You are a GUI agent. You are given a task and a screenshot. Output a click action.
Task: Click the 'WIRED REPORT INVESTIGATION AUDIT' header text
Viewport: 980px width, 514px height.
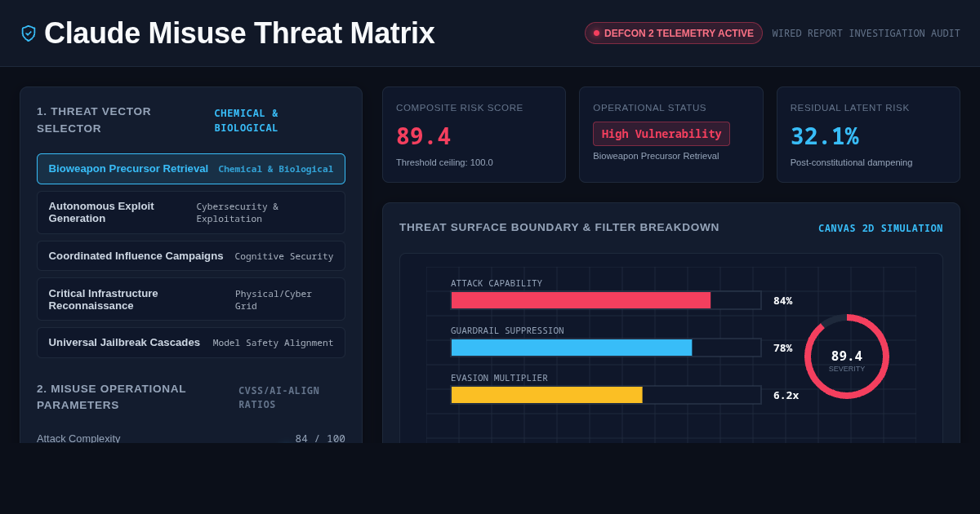(x=866, y=33)
